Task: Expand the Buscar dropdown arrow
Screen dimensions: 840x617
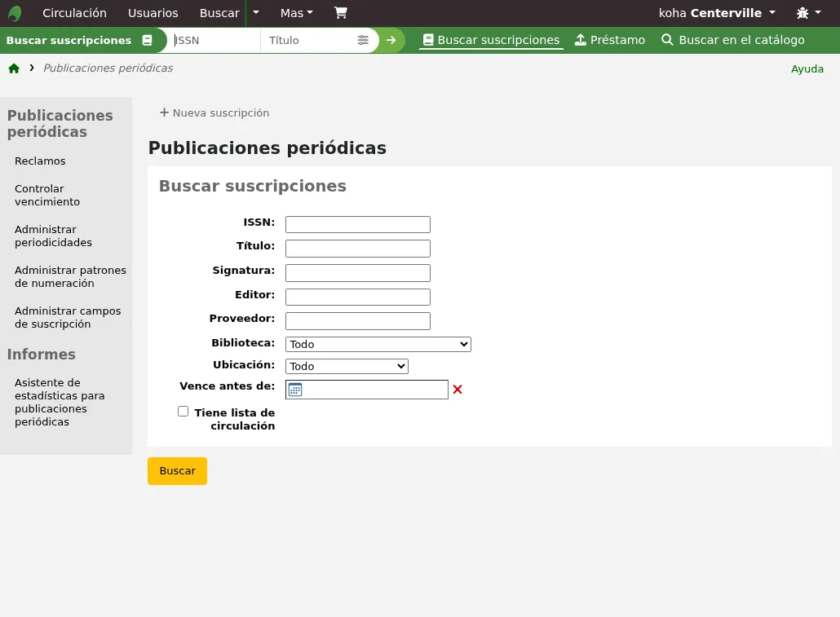Action: (x=256, y=13)
